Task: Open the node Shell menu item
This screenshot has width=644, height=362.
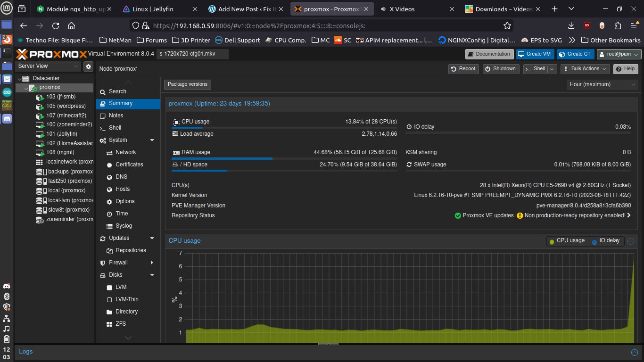Action: click(x=128, y=128)
